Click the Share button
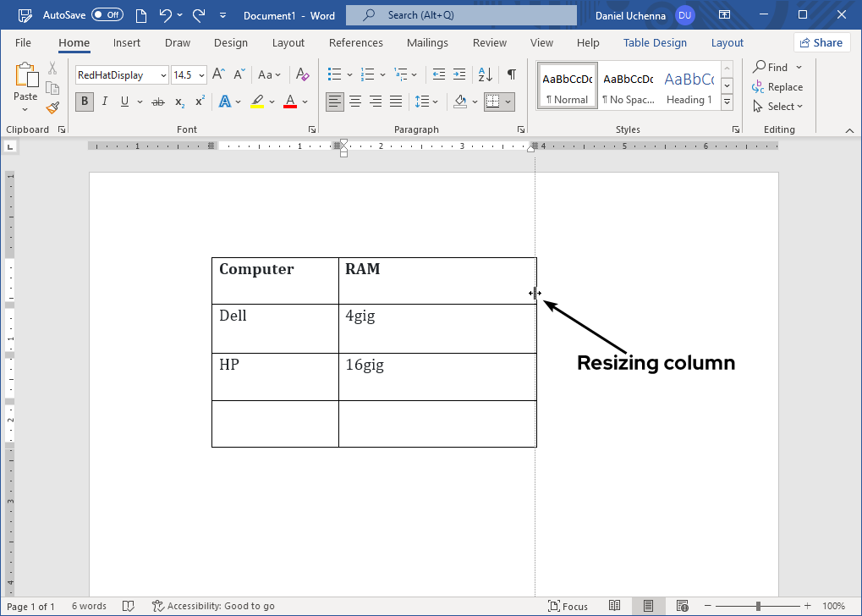Screen dimensions: 862x616 (x=821, y=42)
